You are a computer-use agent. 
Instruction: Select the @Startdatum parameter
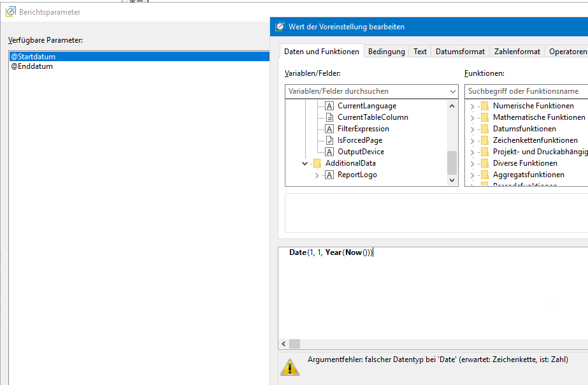point(33,57)
